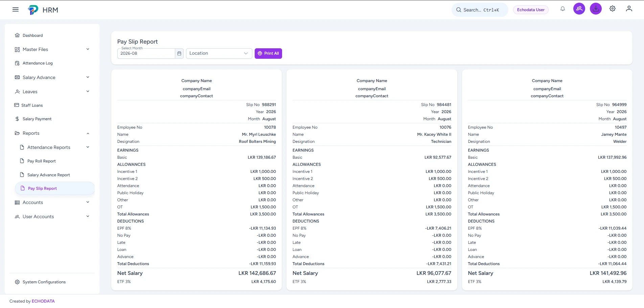Expand the Salary Advance chevron
The height and width of the screenshot is (308, 644).
[x=88, y=77]
